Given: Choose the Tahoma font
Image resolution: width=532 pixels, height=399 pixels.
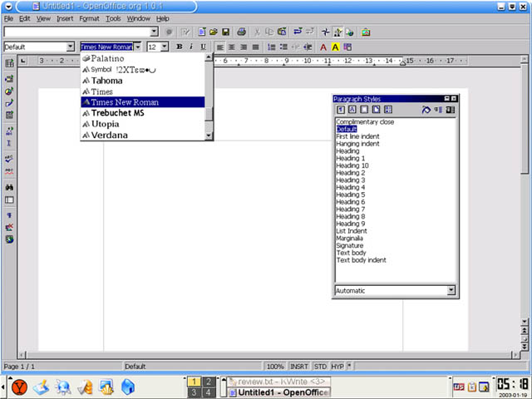Looking at the screenshot, I should click(142, 81).
